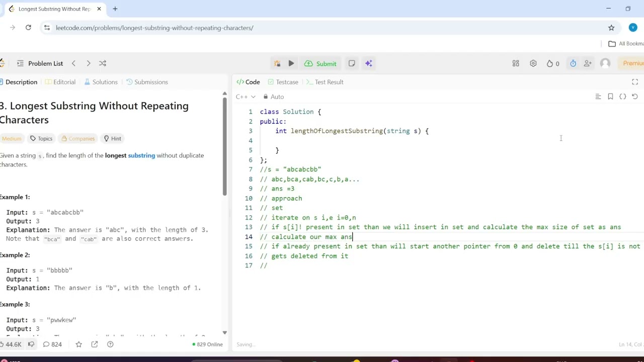The width and height of the screenshot is (644, 362).
Task: Go to next problem arrow
Action: 88,63
